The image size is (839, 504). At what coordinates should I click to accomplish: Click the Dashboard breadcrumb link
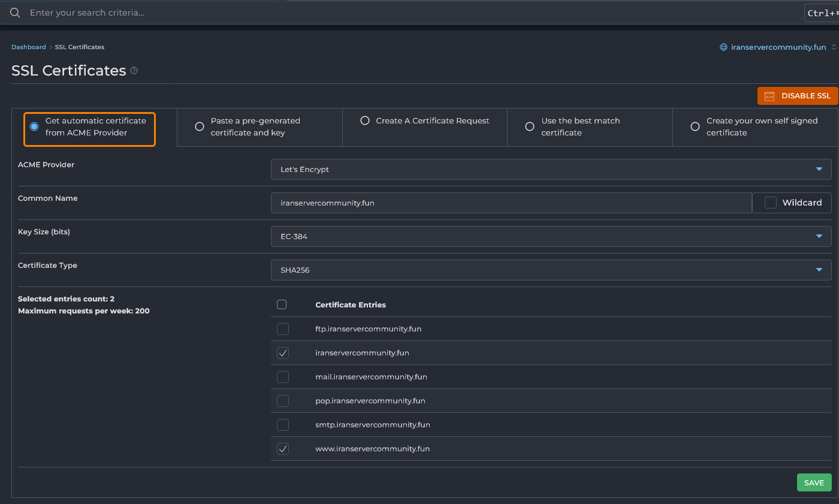tap(29, 47)
